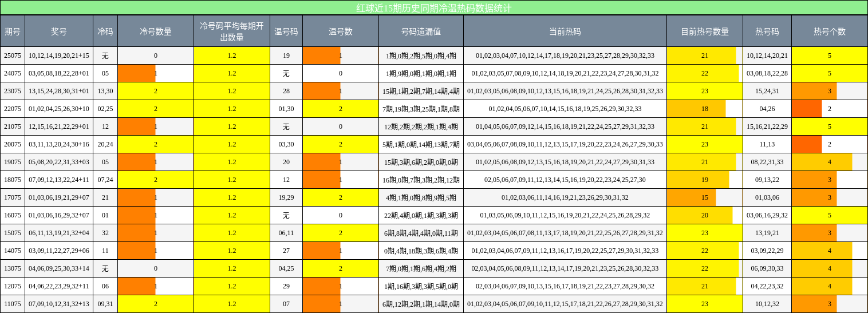Viewport: 868px width, 313px height.
Task: Click period cell 23075
Action: tap(13, 91)
